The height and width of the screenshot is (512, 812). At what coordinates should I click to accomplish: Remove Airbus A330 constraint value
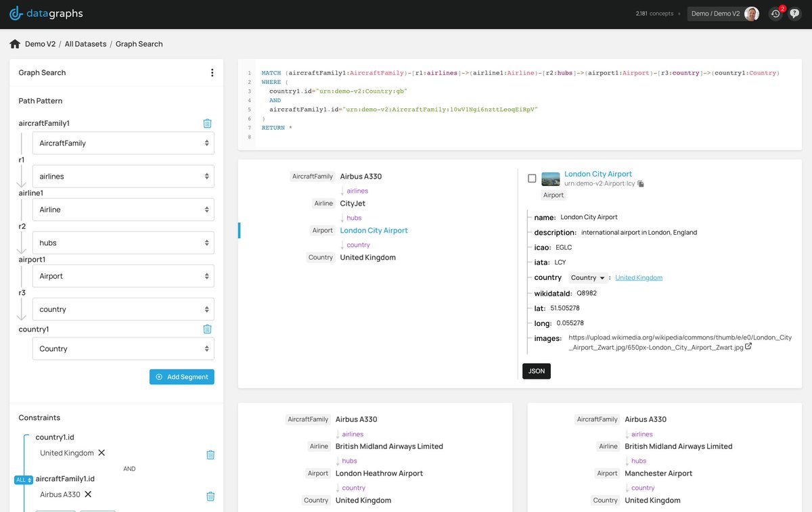coord(88,494)
